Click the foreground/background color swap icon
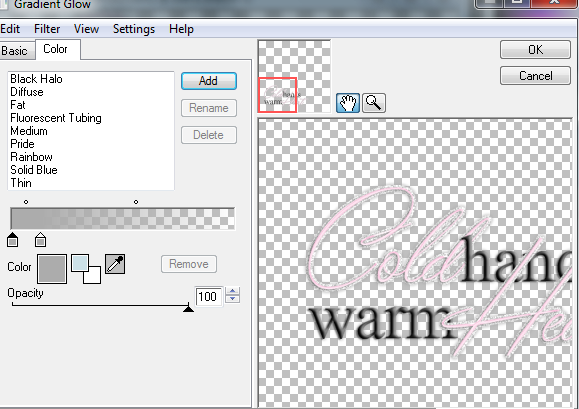The height and width of the screenshot is (409, 579). click(x=86, y=269)
